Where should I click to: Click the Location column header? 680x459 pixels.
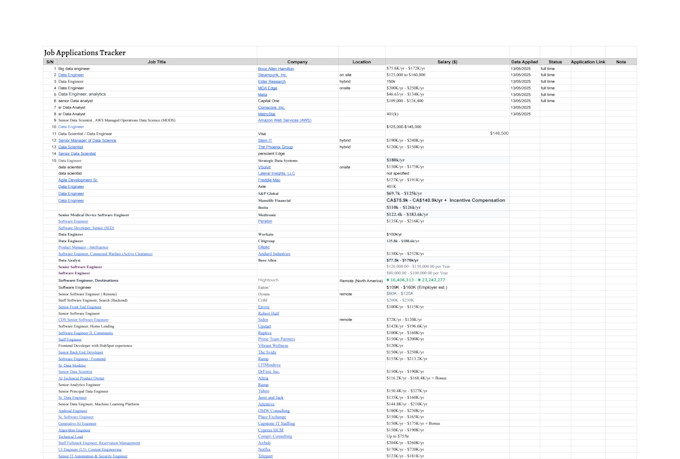[362, 62]
